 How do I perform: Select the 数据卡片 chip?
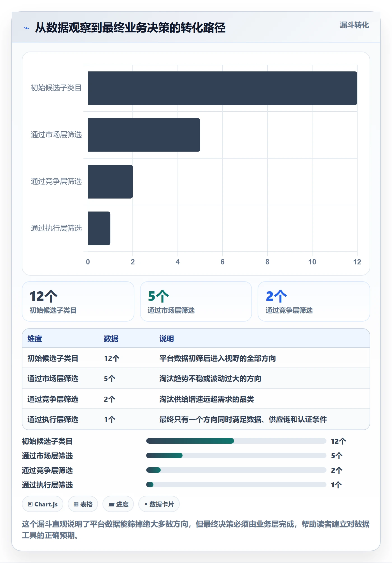pyautogui.click(x=159, y=504)
